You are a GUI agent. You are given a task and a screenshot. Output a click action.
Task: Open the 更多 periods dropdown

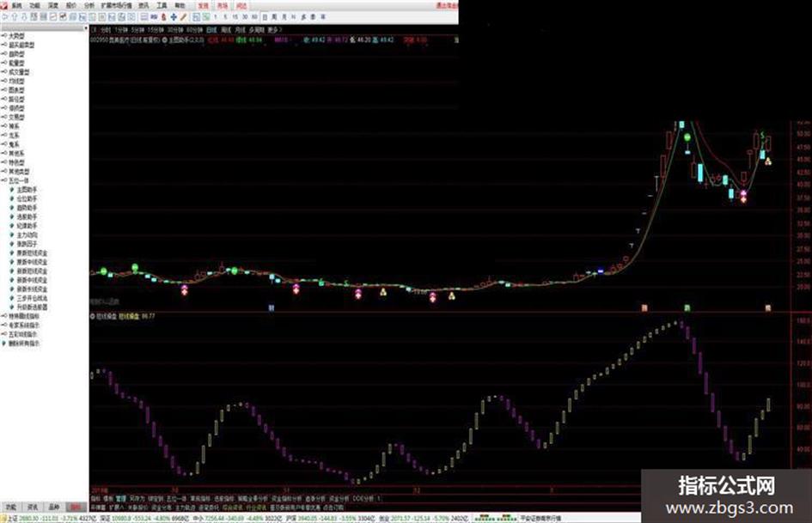point(274,30)
